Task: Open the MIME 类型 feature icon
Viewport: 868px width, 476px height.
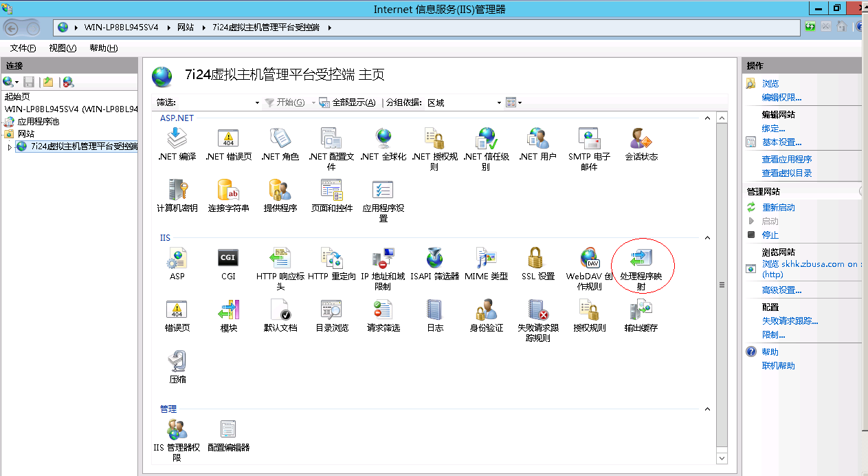Action: pos(486,259)
